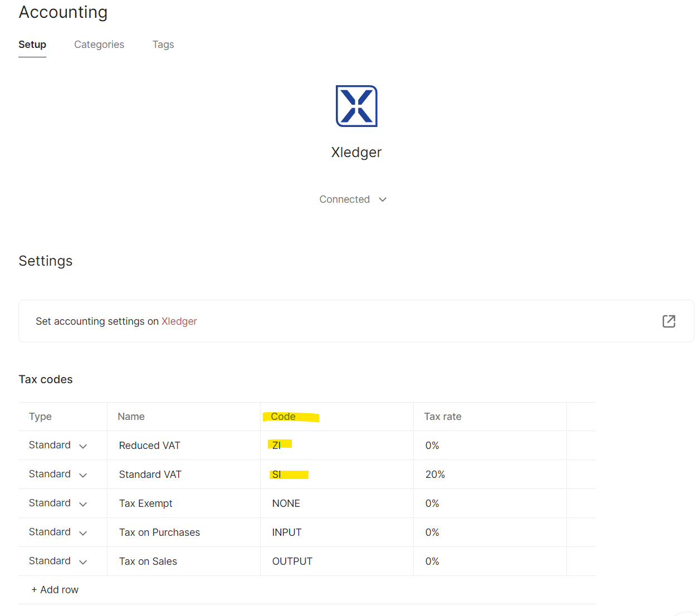
Task: Open the Xledger link in the settings banner
Action: (x=179, y=321)
